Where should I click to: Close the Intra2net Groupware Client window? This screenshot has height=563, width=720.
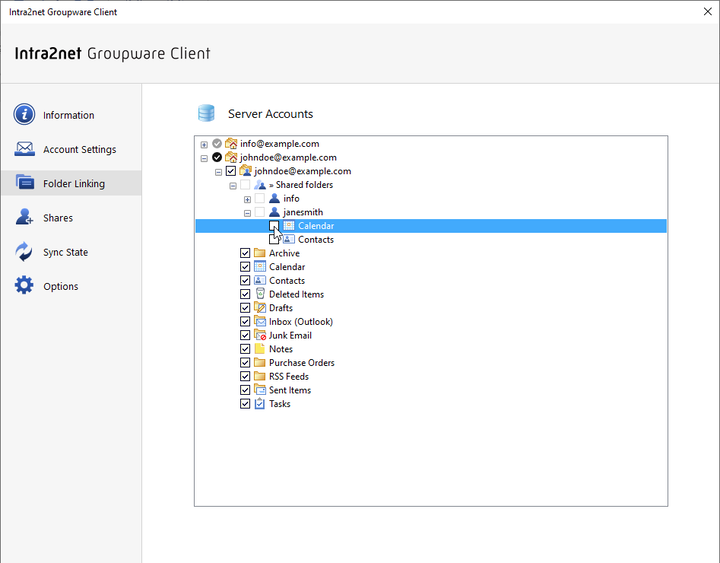[708, 11]
